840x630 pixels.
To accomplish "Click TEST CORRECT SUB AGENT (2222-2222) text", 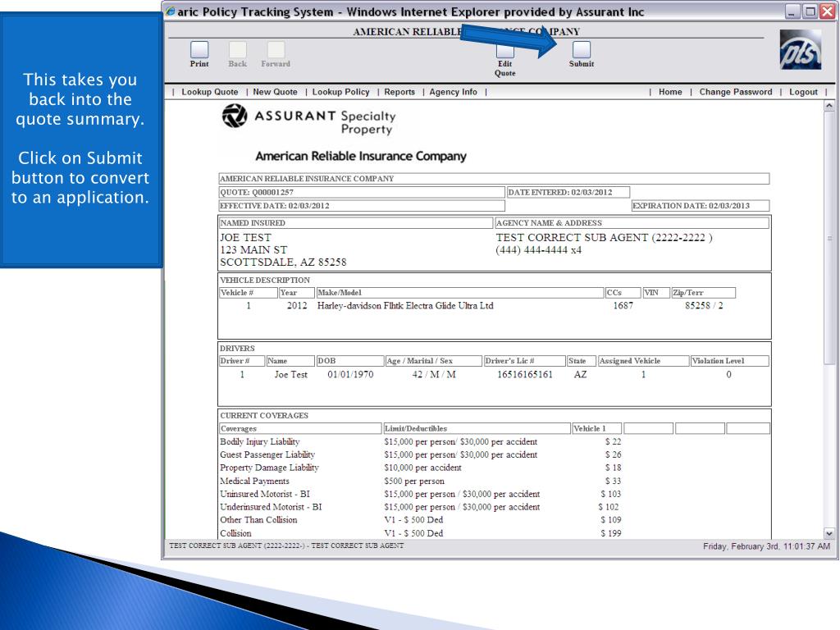I will (604, 237).
